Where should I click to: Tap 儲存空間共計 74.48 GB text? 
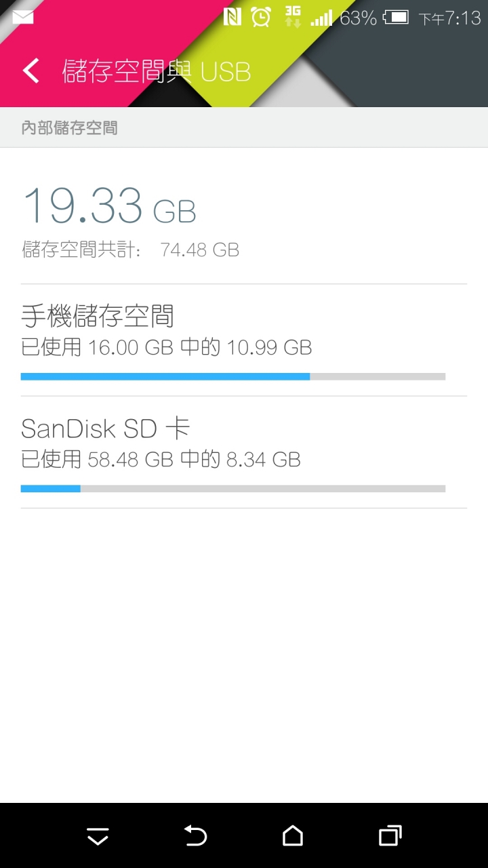[x=131, y=250]
